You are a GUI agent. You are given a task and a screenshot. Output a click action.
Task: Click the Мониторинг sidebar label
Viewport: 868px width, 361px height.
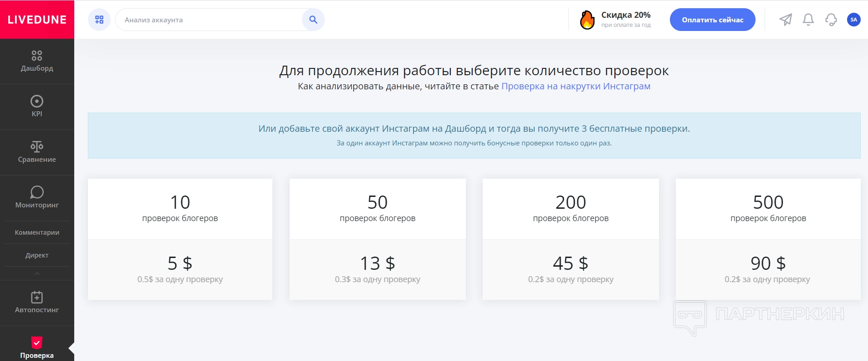(x=37, y=205)
